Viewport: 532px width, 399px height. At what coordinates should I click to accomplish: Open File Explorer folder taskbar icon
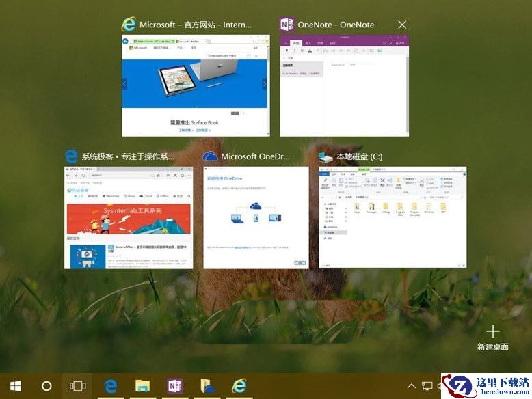coord(142,386)
